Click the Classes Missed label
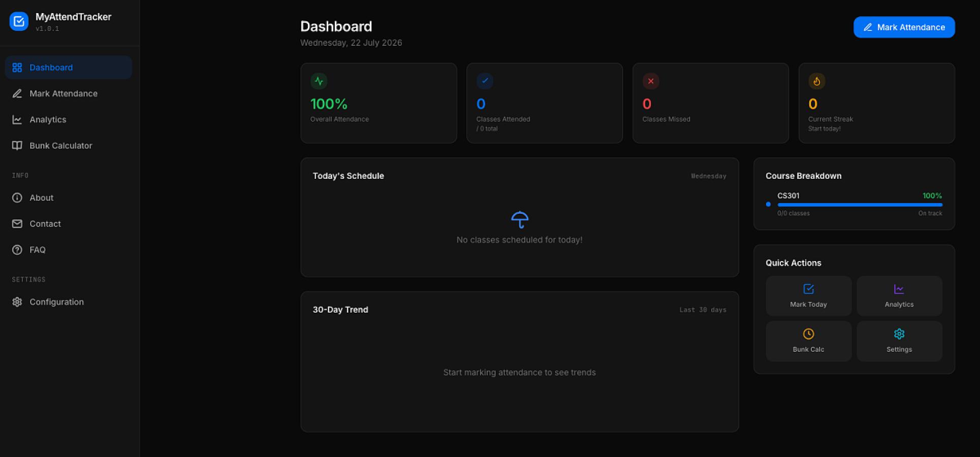980x457 pixels. click(666, 119)
